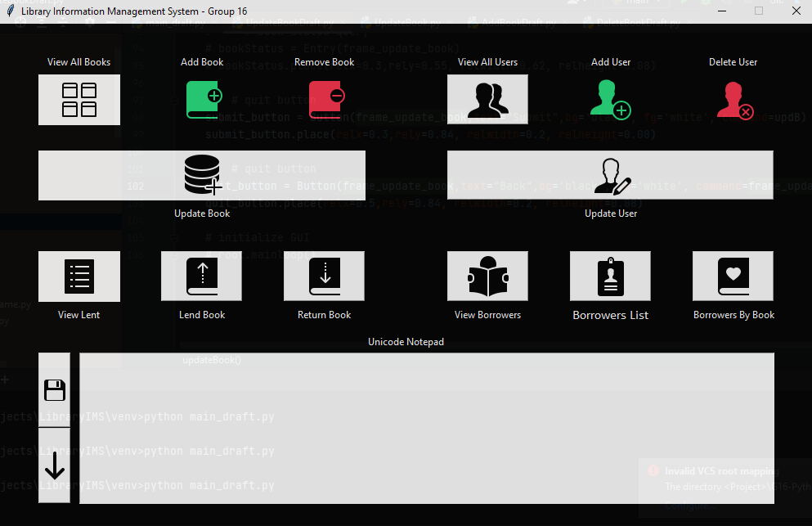Image resolution: width=812 pixels, height=526 pixels.
Task: Click the green Add Book icon
Action: tap(204, 100)
